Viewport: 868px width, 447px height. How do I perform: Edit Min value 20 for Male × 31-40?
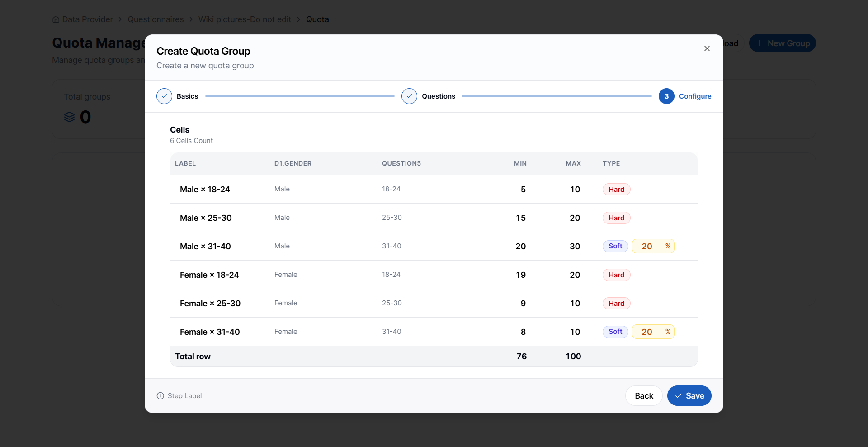point(521,247)
